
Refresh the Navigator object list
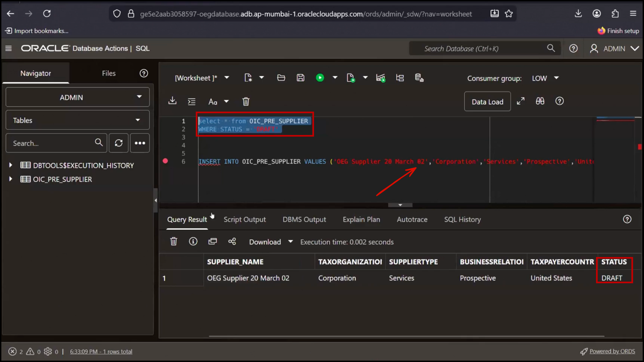coord(118,143)
